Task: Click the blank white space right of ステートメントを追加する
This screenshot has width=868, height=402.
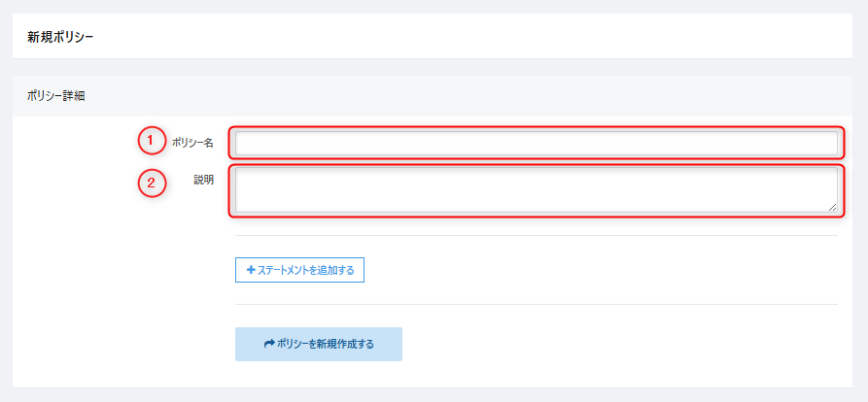Action: point(583,270)
